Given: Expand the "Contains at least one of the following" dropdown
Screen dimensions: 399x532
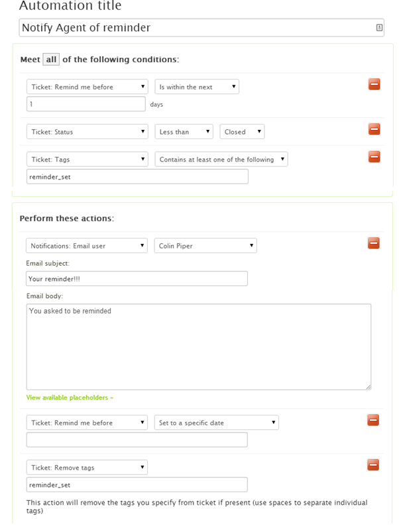Looking at the screenshot, I should pyautogui.click(x=221, y=159).
